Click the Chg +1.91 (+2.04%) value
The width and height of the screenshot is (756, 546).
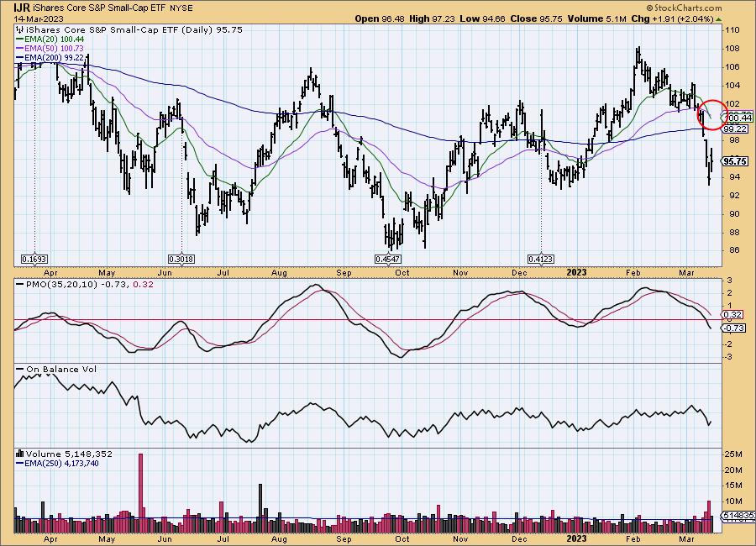click(672, 18)
